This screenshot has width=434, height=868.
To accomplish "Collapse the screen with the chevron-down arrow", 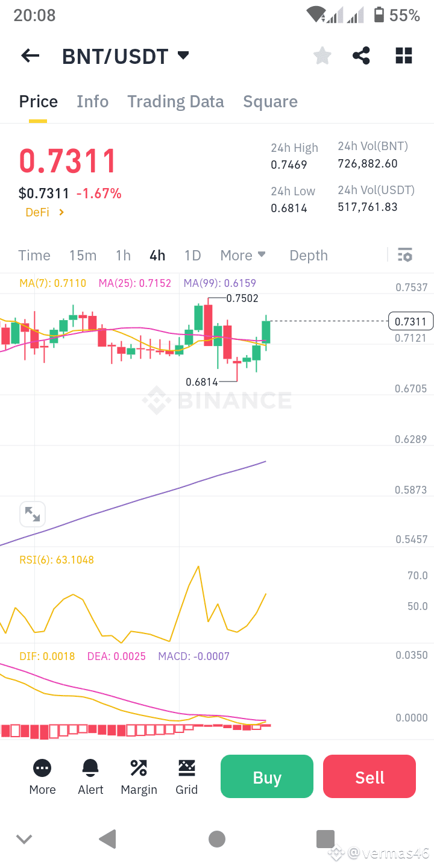I will point(24,839).
